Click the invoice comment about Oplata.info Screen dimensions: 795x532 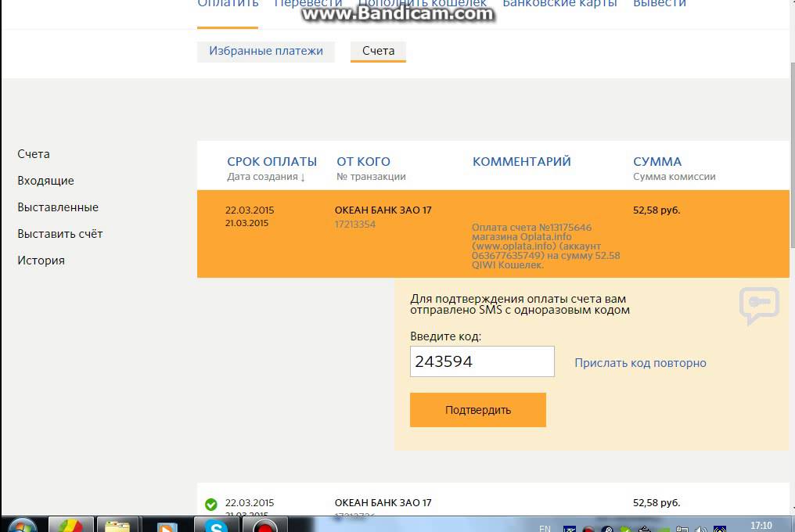pyautogui.click(x=545, y=246)
